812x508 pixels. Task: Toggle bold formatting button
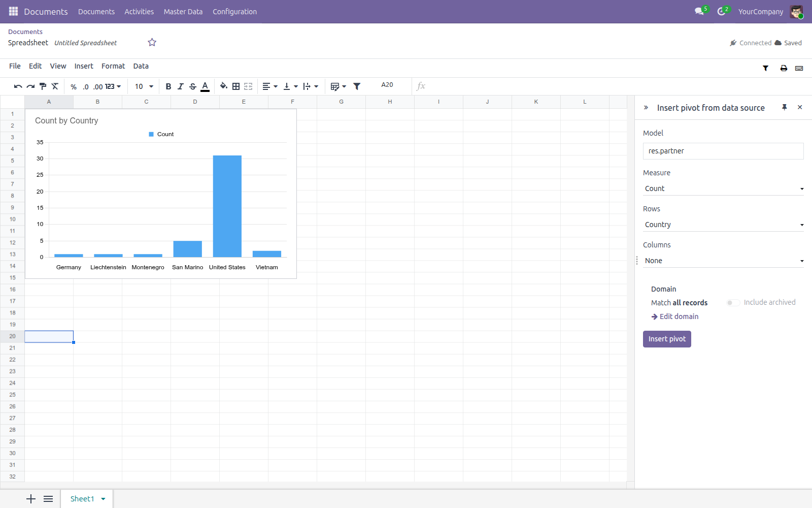(x=168, y=87)
